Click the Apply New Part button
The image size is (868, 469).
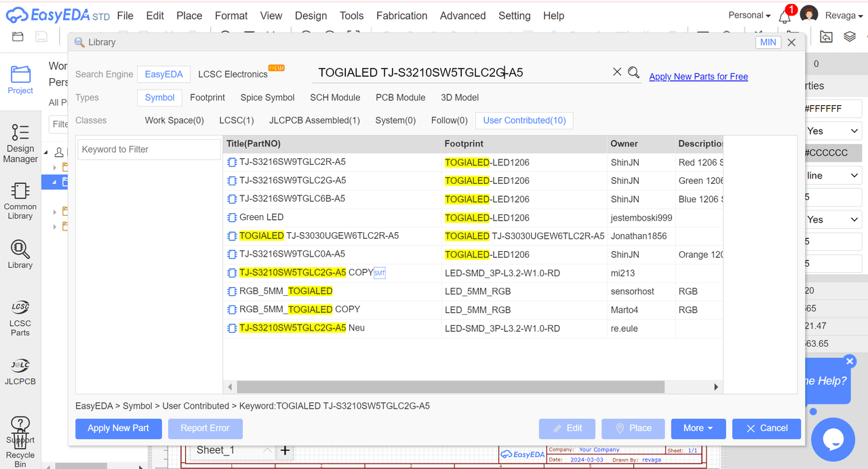[x=118, y=428]
